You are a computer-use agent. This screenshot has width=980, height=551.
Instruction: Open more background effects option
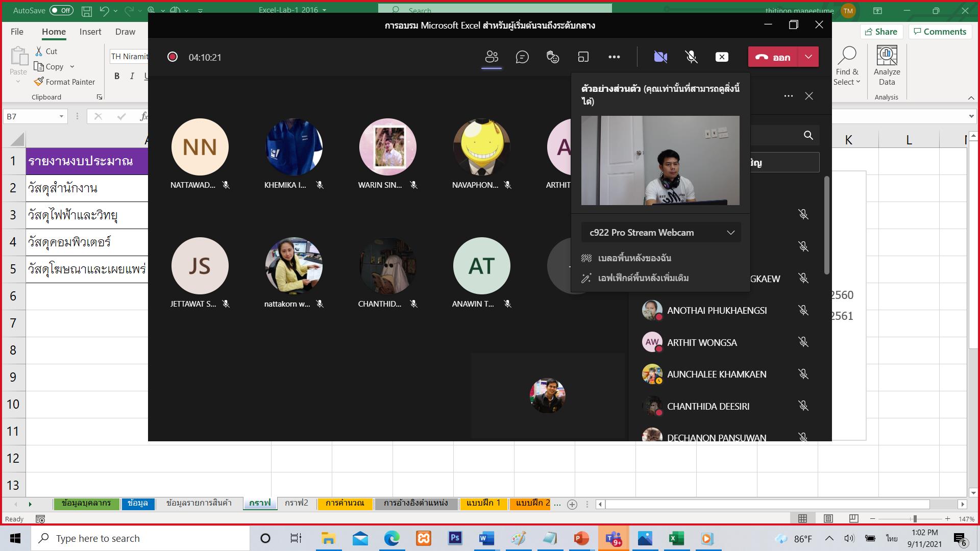[635, 278]
